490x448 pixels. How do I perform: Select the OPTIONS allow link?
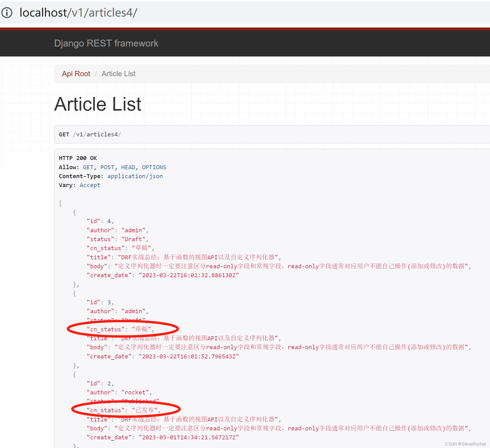coord(154,167)
